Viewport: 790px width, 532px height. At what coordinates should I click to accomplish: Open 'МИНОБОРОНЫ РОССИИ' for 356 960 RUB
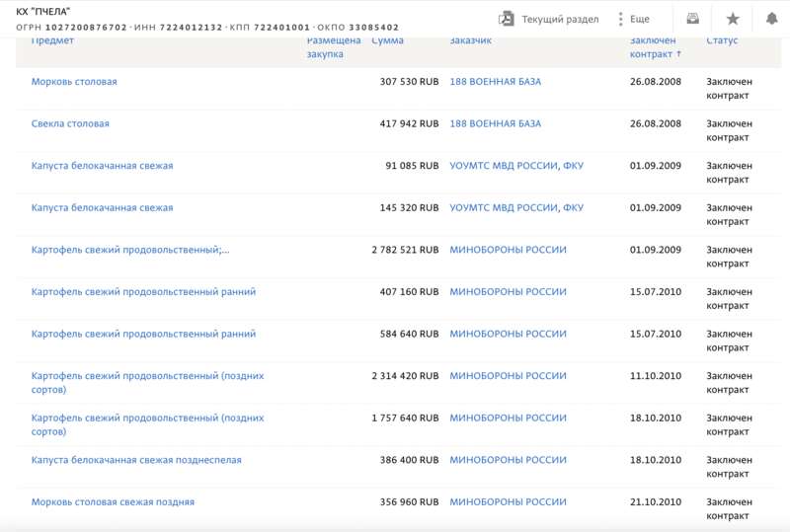tap(508, 501)
